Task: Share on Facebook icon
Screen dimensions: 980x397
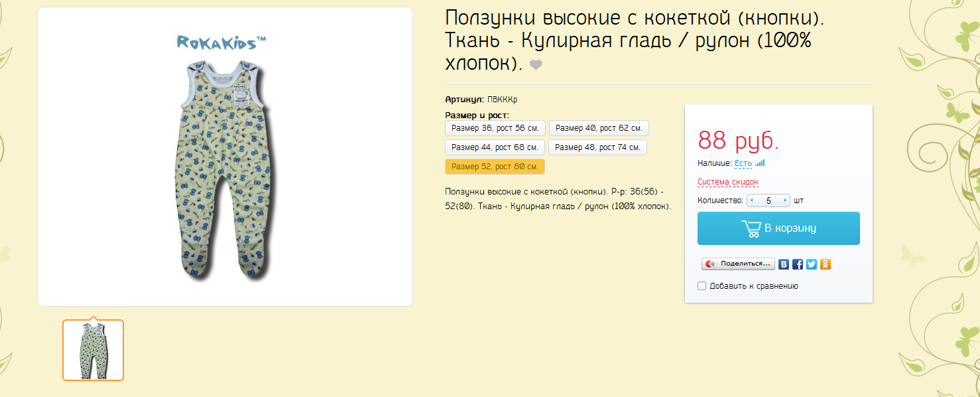Action: (798, 264)
